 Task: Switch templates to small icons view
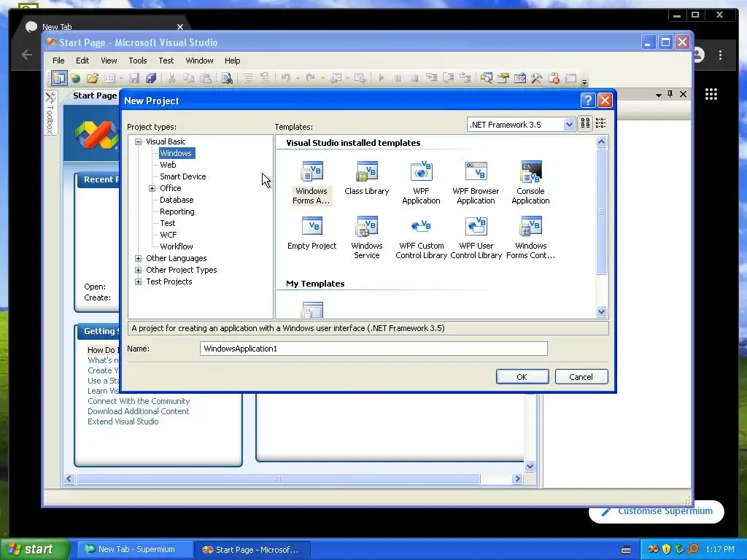point(601,124)
